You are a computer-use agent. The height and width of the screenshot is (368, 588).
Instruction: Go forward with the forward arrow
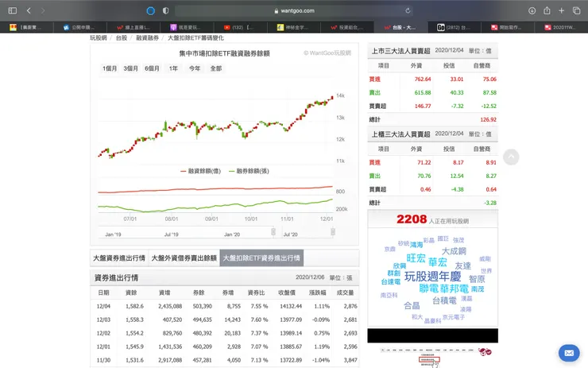tap(43, 10)
